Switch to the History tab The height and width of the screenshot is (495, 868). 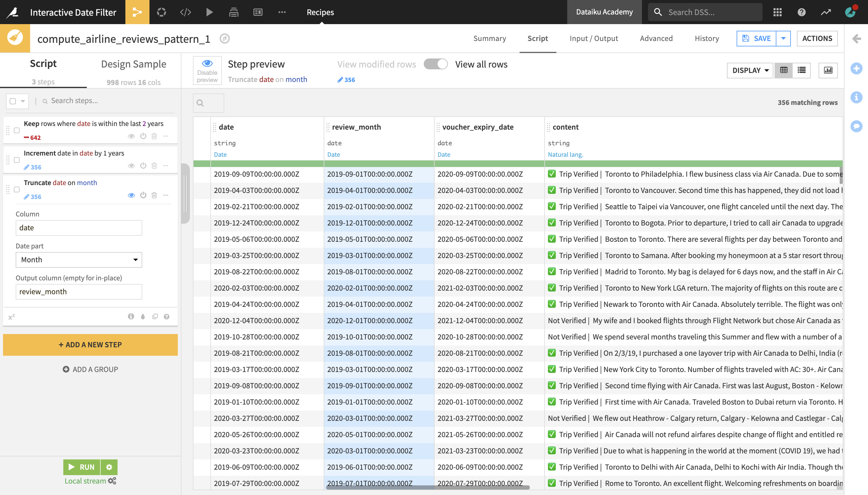(x=706, y=38)
